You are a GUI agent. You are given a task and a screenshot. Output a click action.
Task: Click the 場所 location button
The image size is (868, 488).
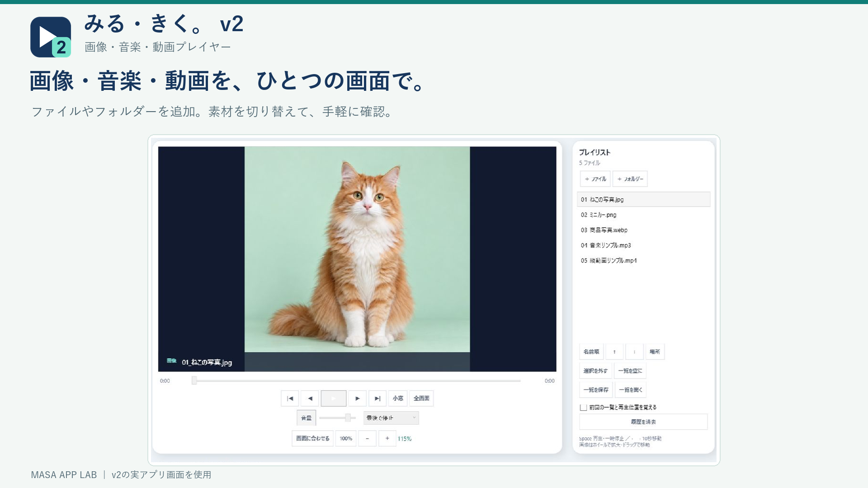pyautogui.click(x=655, y=352)
